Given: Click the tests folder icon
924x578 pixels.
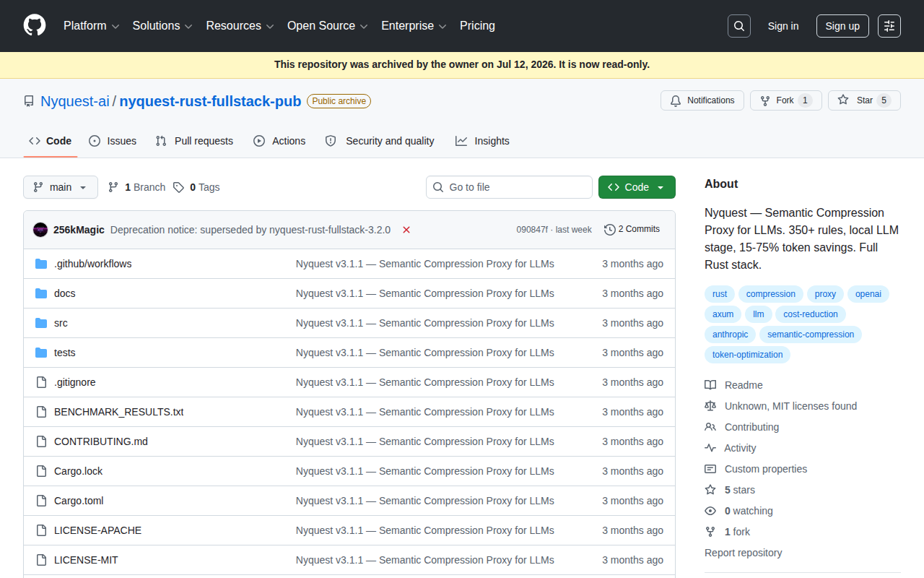Looking at the screenshot, I should tap(41, 353).
